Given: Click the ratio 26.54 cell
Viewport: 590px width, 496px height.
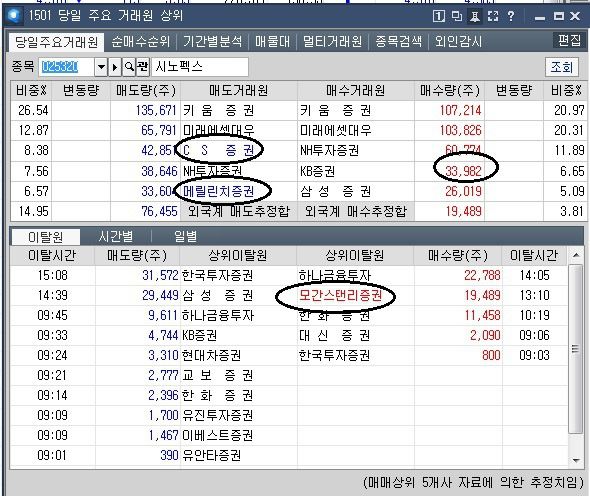Looking at the screenshot, I should point(31,110).
